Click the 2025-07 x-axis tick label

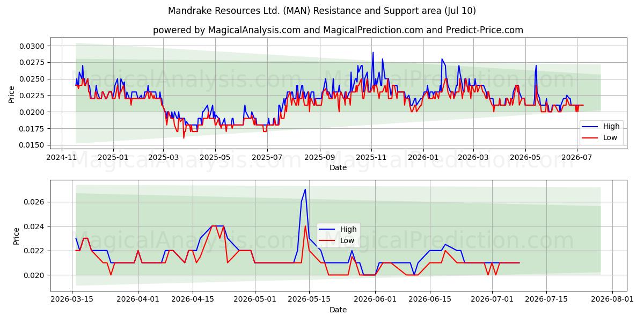[x=267, y=157]
